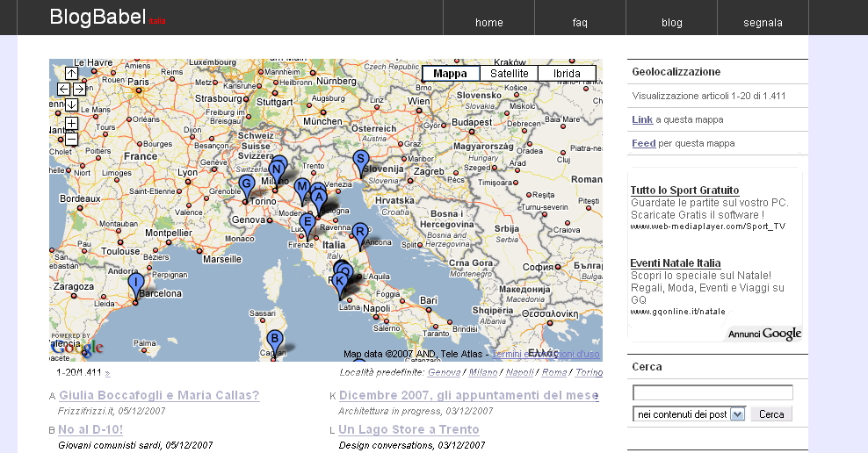Open www.web-mediaplayer.com/Sport_TV ad URL
Viewport: 868px width, 453px height.
click(707, 226)
